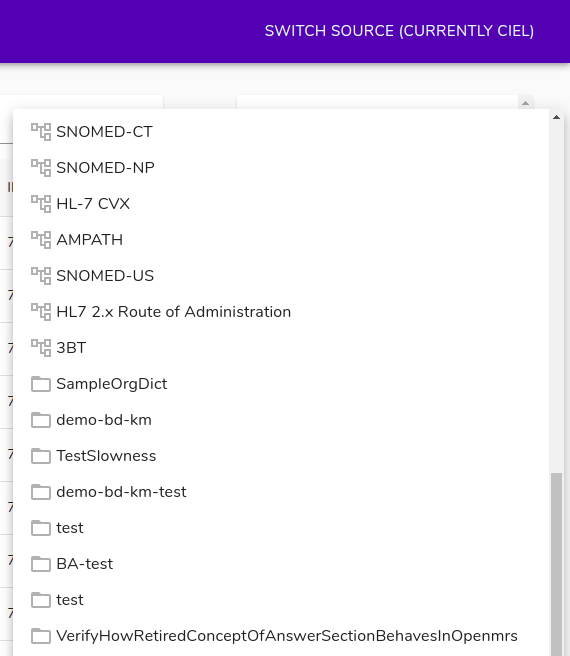Select the test entry below BA-test
570x656 pixels.
click(281, 600)
